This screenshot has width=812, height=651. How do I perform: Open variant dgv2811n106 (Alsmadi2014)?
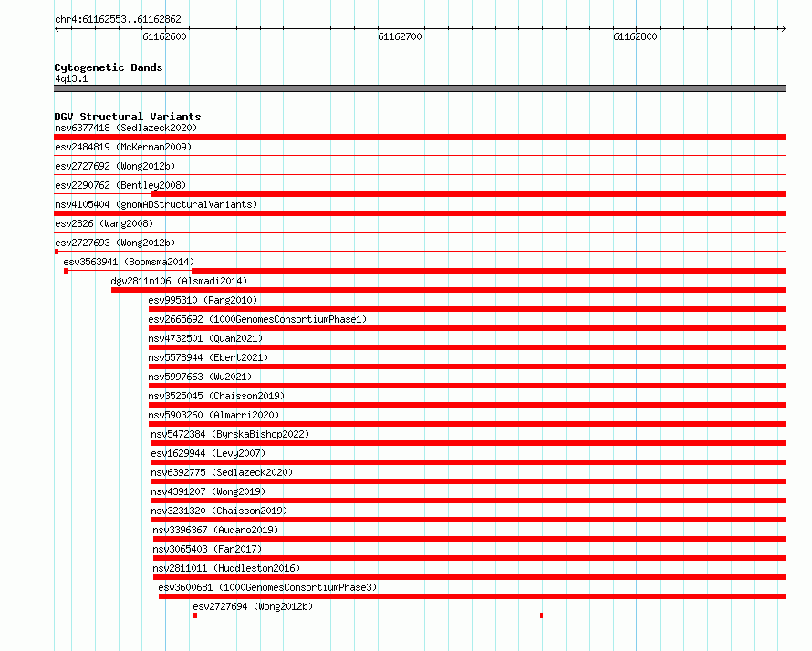[x=179, y=281]
